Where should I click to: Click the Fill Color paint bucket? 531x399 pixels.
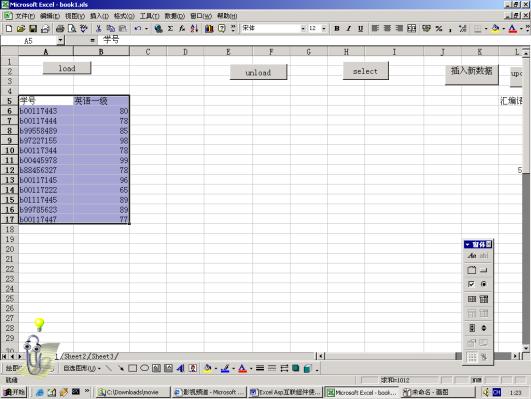pos(495,29)
